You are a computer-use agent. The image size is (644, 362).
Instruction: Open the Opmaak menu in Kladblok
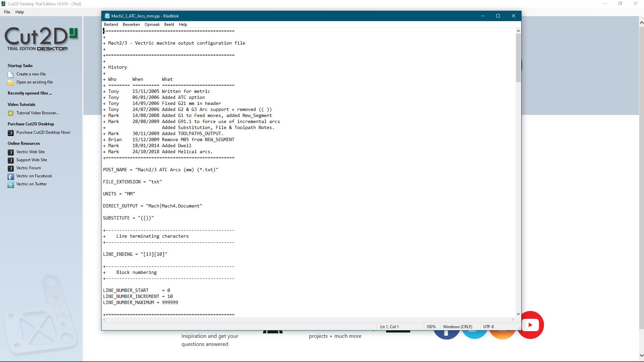click(x=152, y=24)
